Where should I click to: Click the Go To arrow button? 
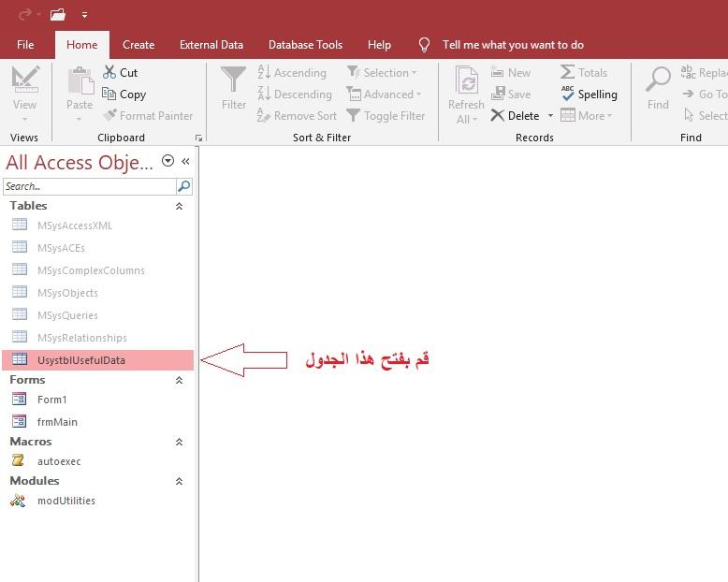[x=705, y=95]
